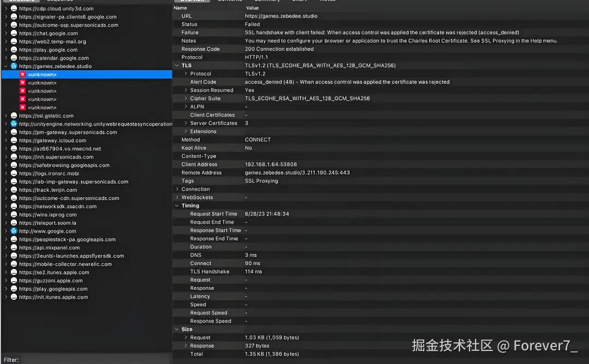Click the red X icon of second unknown request

click(x=22, y=83)
